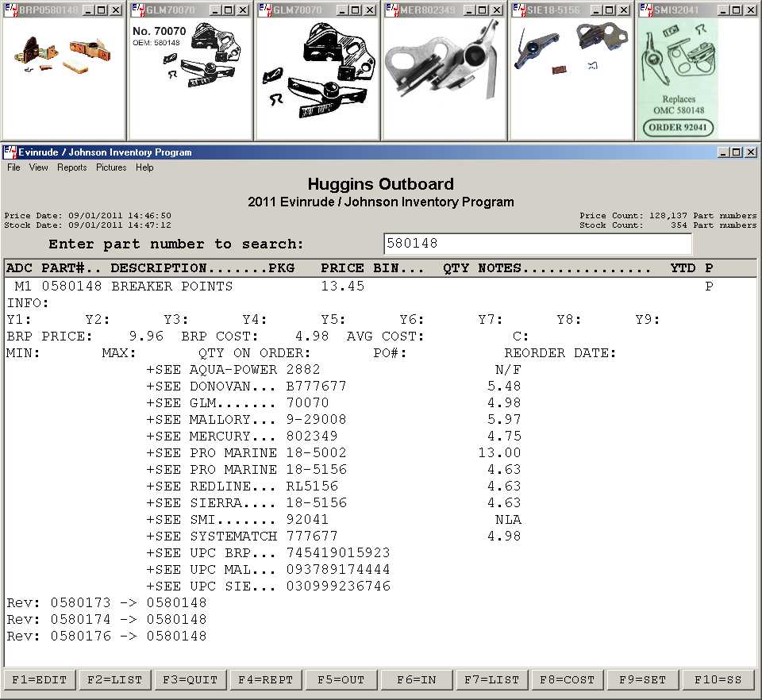The image size is (762, 700).
Task: Click the part number search field
Action: point(537,244)
